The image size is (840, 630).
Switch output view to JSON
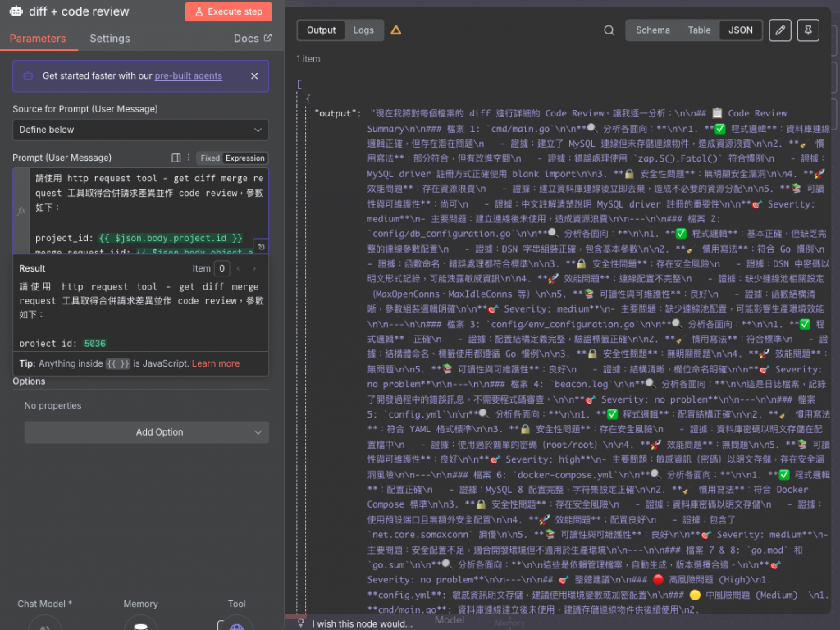tap(741, 30)
